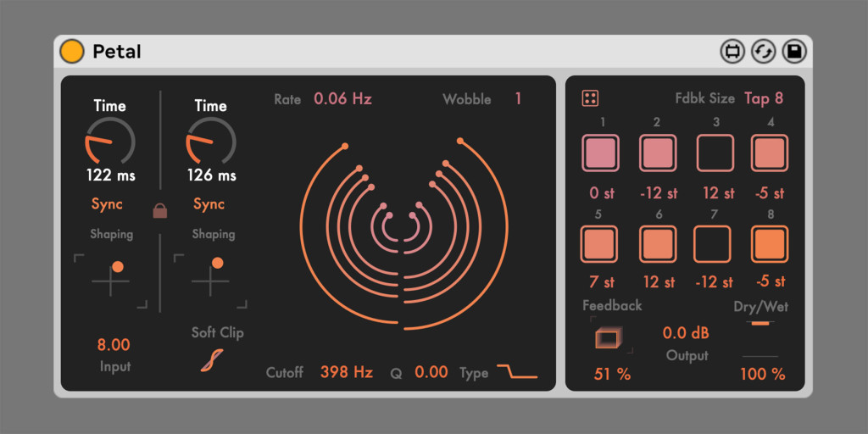Click the tap 2 pitch value -12 st
The height and width of the screenshot is (434, 868).
pyautogui.click(x=659, y=193)
